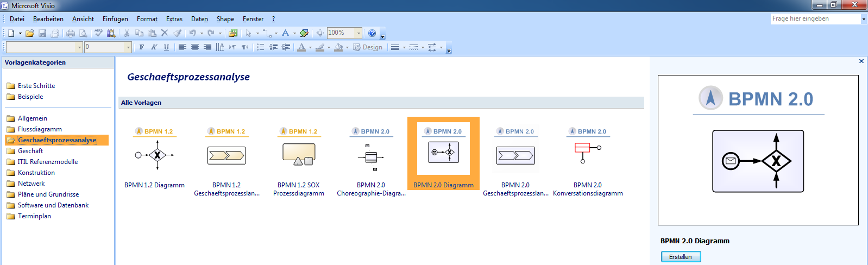
Task: Run the ABC spelling check icon
Action: pos(98,33)
